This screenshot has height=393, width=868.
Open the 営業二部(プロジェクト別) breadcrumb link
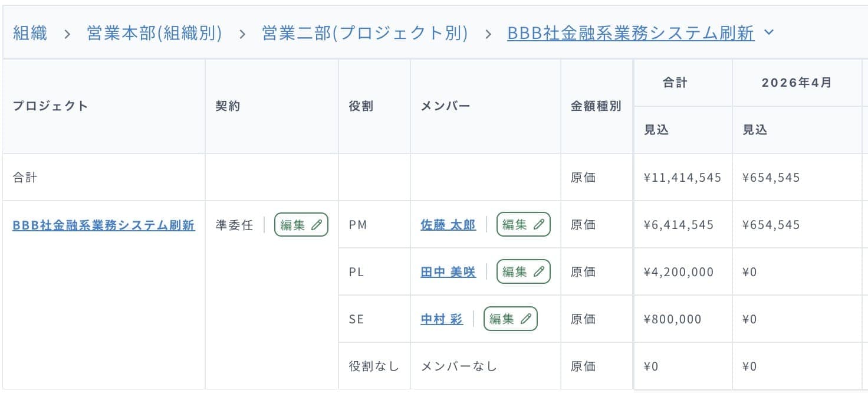tap(364, 33)
